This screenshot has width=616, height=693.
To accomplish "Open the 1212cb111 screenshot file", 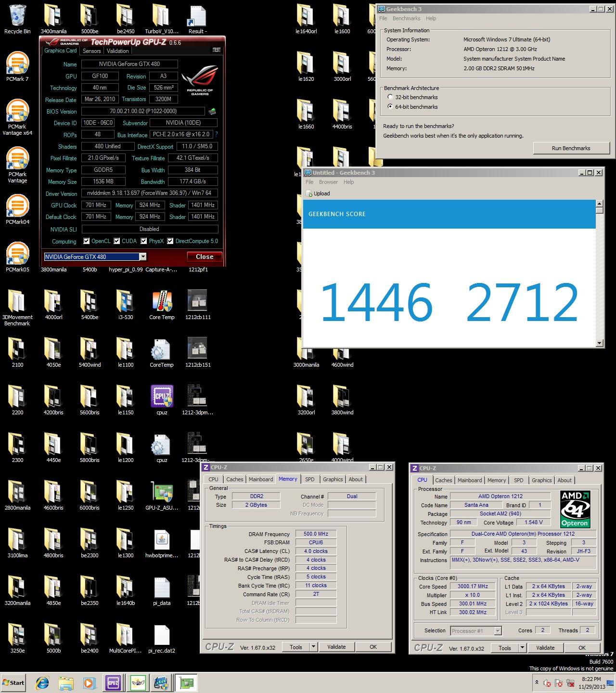I will pos(197,305).
